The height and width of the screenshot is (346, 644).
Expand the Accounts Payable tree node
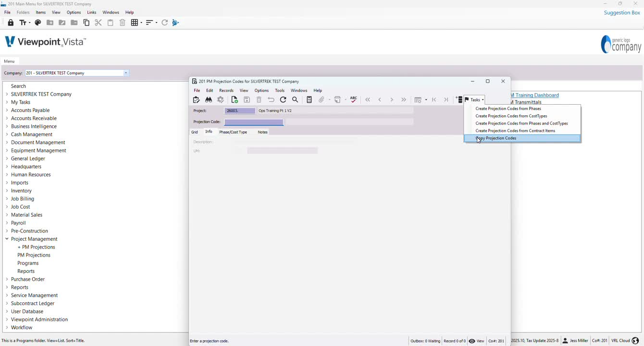[x=7, y=110]
